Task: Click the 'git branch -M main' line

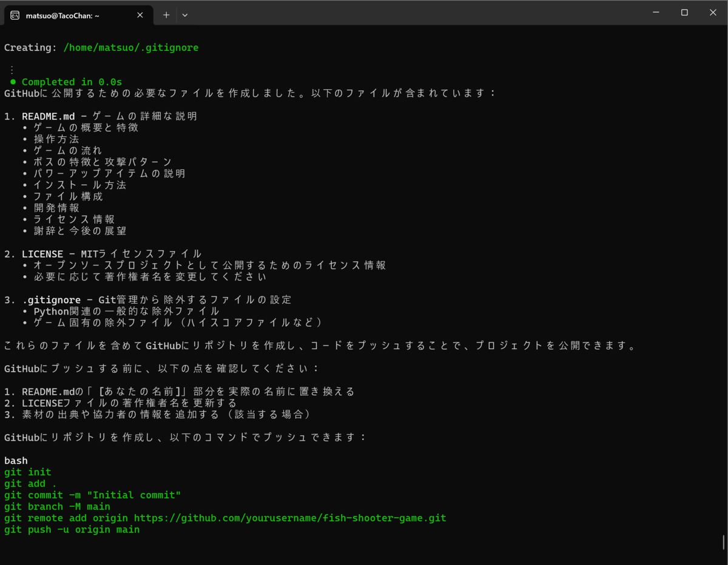Action: click(x=57, y=506)
